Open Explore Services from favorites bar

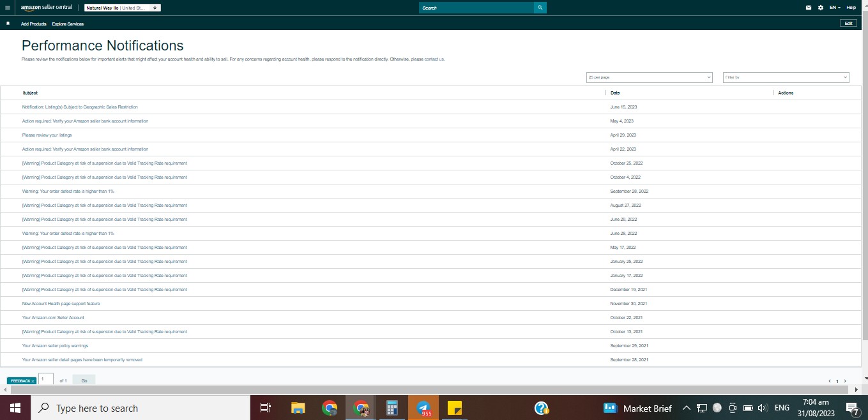pyautogui.click(x=68, y=24)
